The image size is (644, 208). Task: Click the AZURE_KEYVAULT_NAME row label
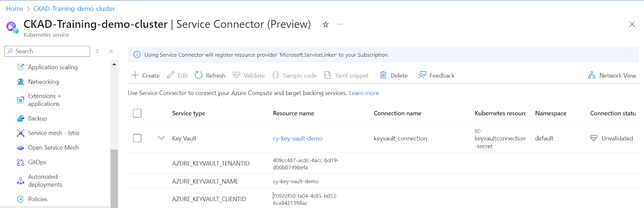[x=205, y=181]
